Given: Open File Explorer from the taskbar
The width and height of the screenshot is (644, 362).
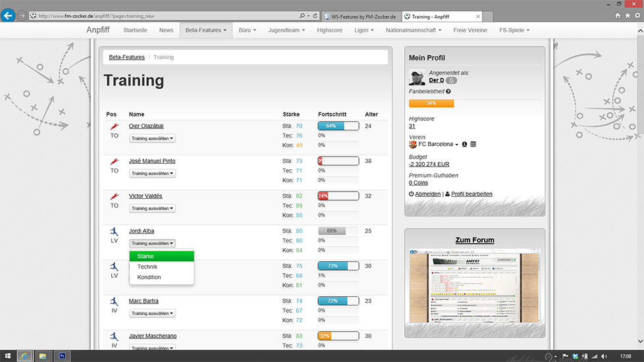Looking at the screenshot, I should (x=43, y=355).
